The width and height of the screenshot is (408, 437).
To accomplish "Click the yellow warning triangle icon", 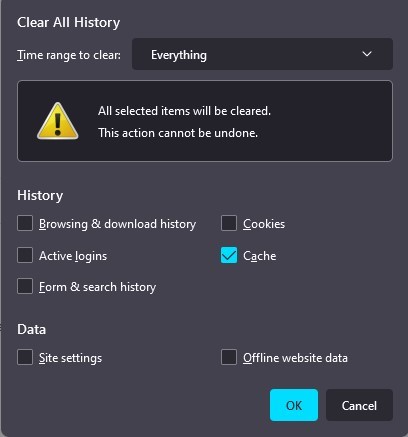I will 58,121.
